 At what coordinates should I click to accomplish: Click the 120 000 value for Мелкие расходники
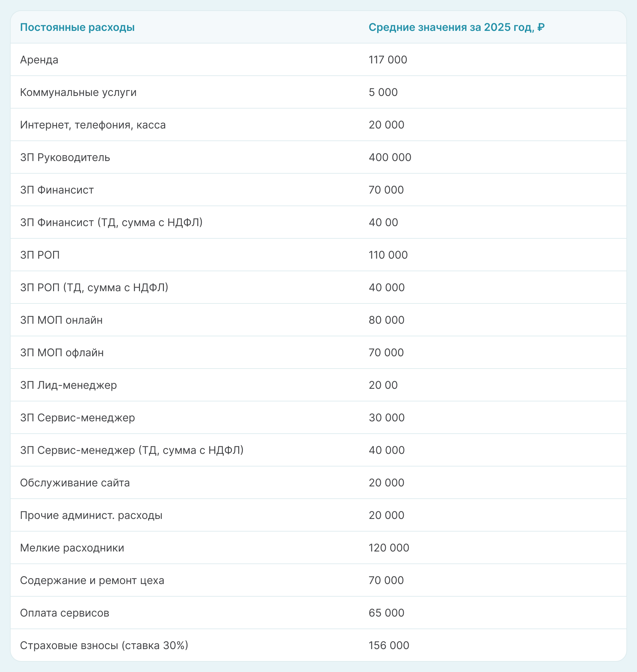[389, 547]
